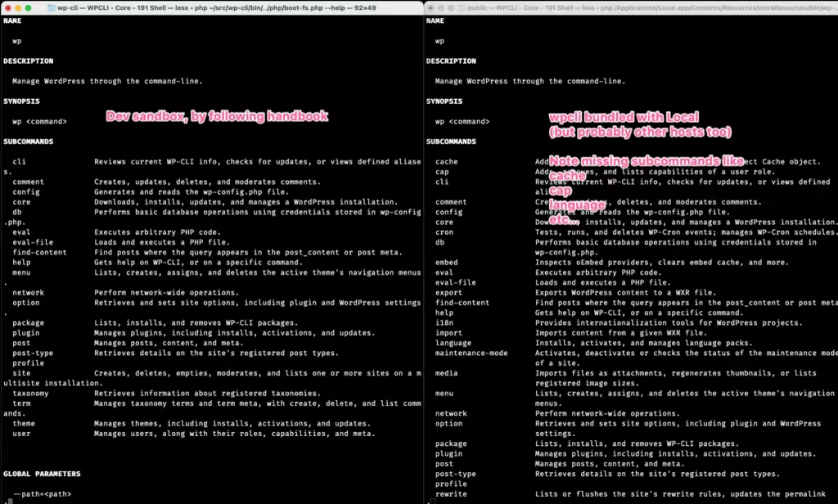Close the left wp-cli terminal window
The image size is (838, 504).
click(x=7, y=8)
